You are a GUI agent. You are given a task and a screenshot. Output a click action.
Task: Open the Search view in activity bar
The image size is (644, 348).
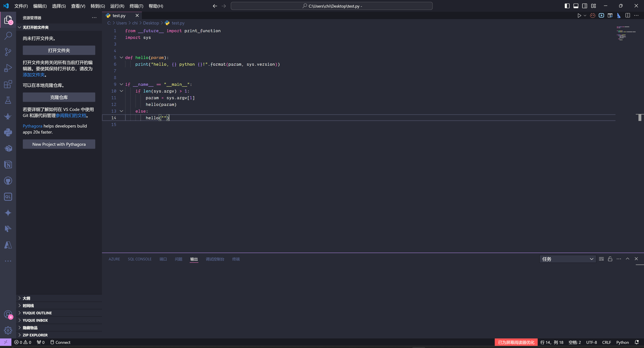(x=8, y=36)
